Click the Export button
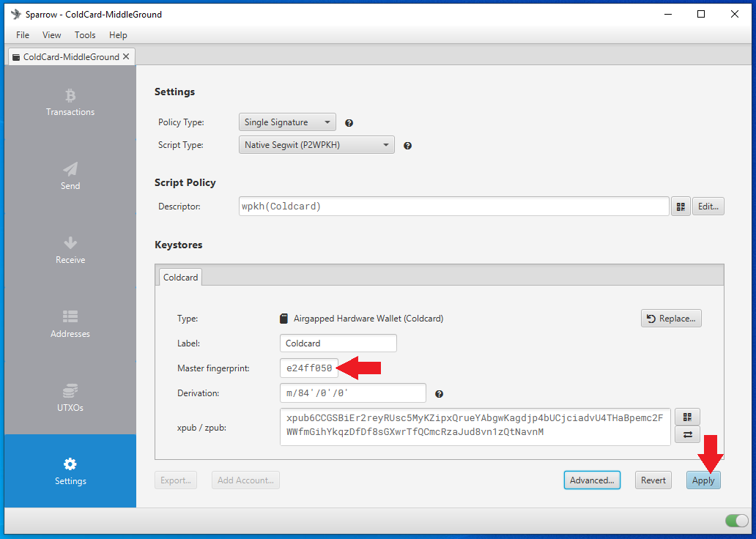The image size is (756, 539). (176, 480)
